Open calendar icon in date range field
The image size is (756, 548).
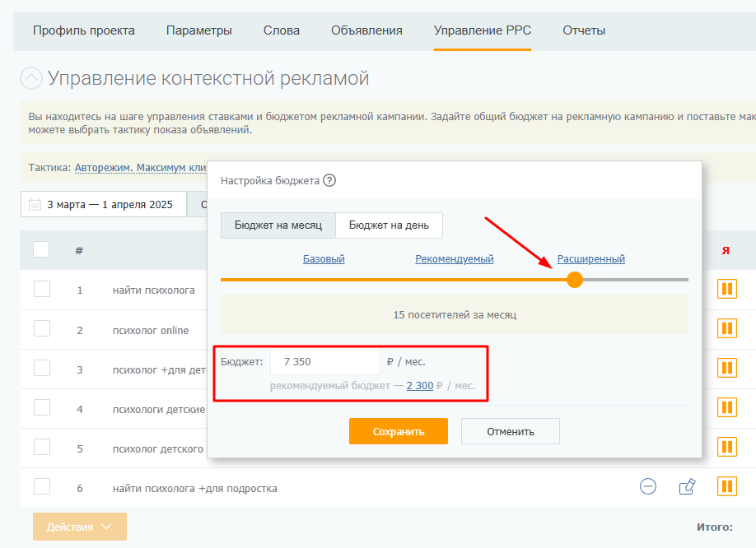click(x=35, y=205)
